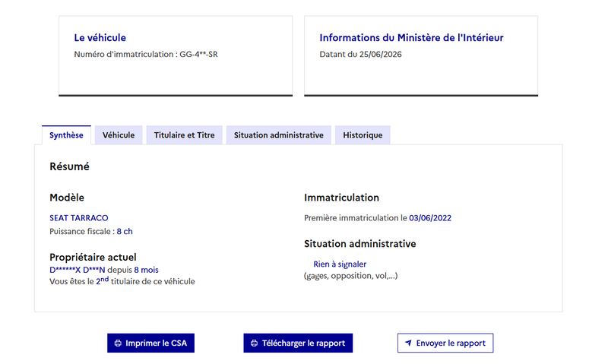
Task: Click the SEAT TARRACO model text
Action: 79,218
